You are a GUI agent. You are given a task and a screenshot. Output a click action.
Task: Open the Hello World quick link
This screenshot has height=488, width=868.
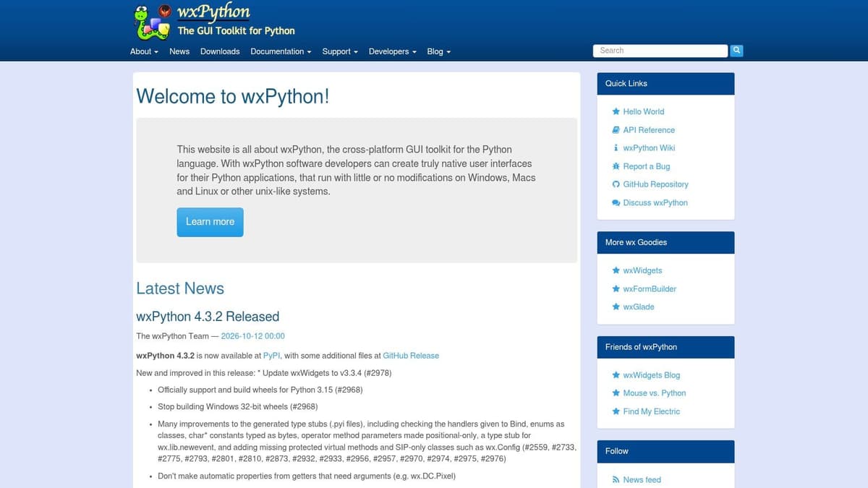643,111
